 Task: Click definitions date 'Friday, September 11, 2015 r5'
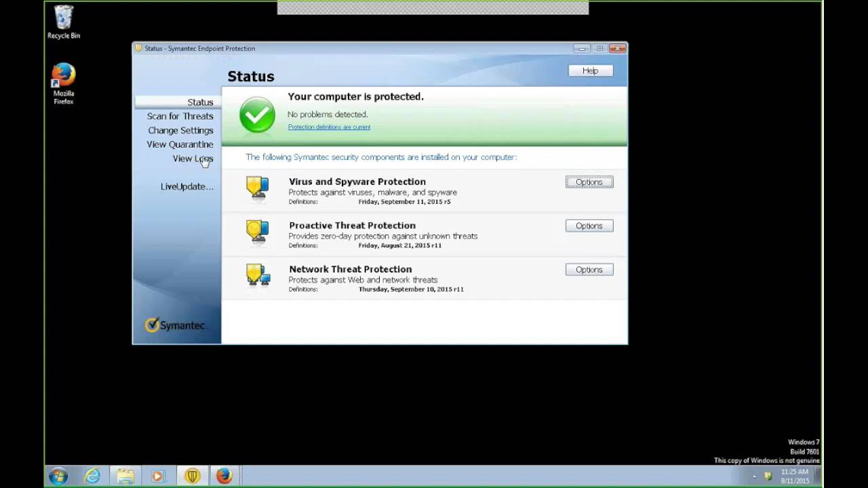tap(404, 201)
